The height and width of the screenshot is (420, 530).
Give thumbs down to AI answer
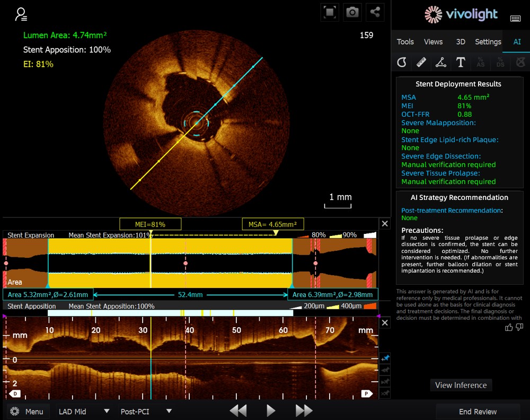point(519,327)
